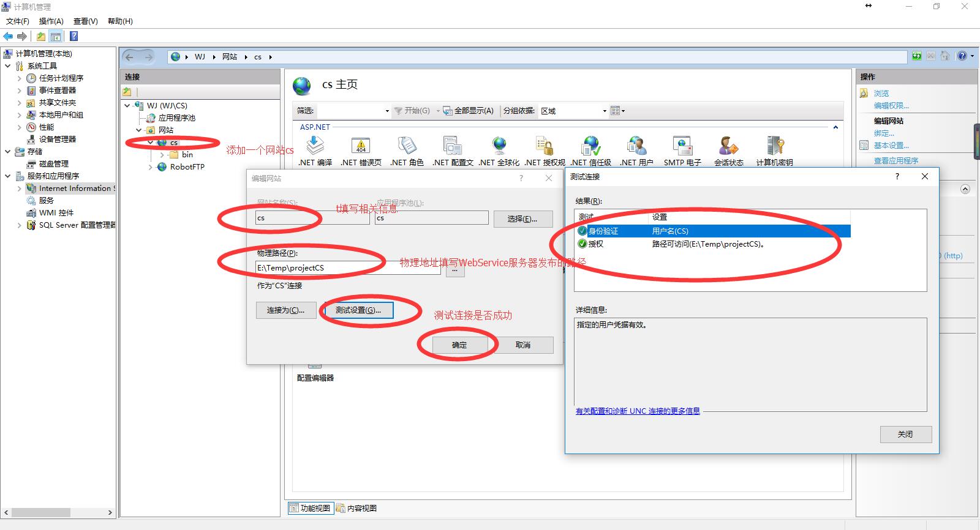Click the 基本设置... action link
This screenshot has width=980, height=530.
pyautogui.click(x=891, y=145)
